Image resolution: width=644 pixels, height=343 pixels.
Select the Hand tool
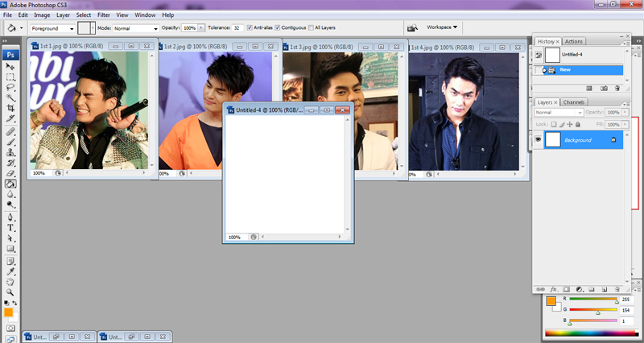click(10, 282)
